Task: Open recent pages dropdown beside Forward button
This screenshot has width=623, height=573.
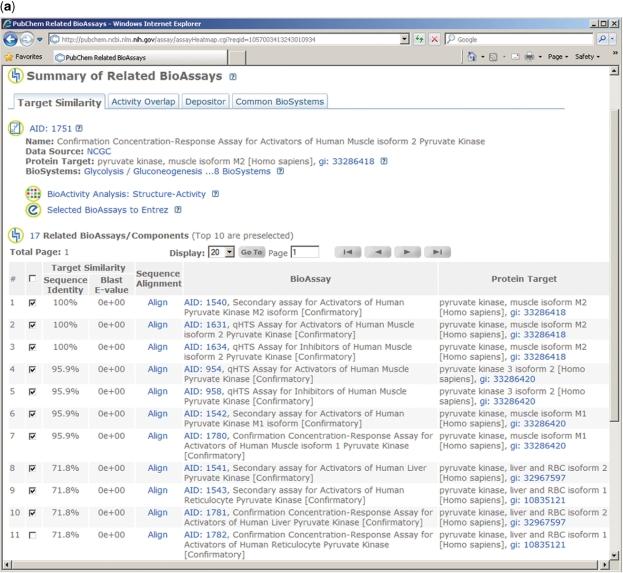Action: (39, 40)
